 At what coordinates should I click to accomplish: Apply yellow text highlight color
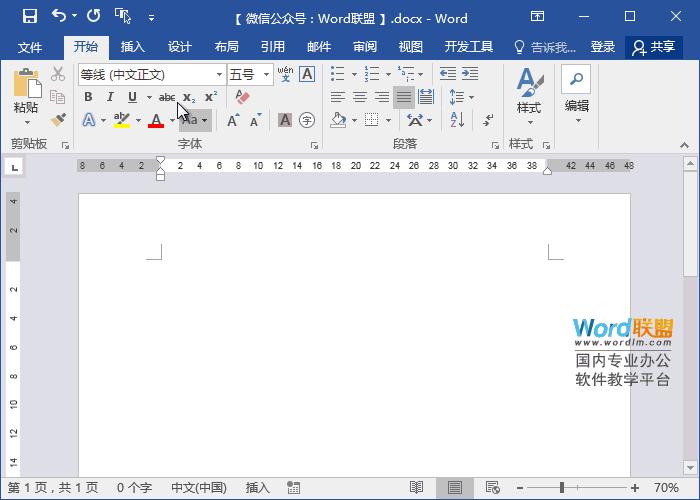121,120
